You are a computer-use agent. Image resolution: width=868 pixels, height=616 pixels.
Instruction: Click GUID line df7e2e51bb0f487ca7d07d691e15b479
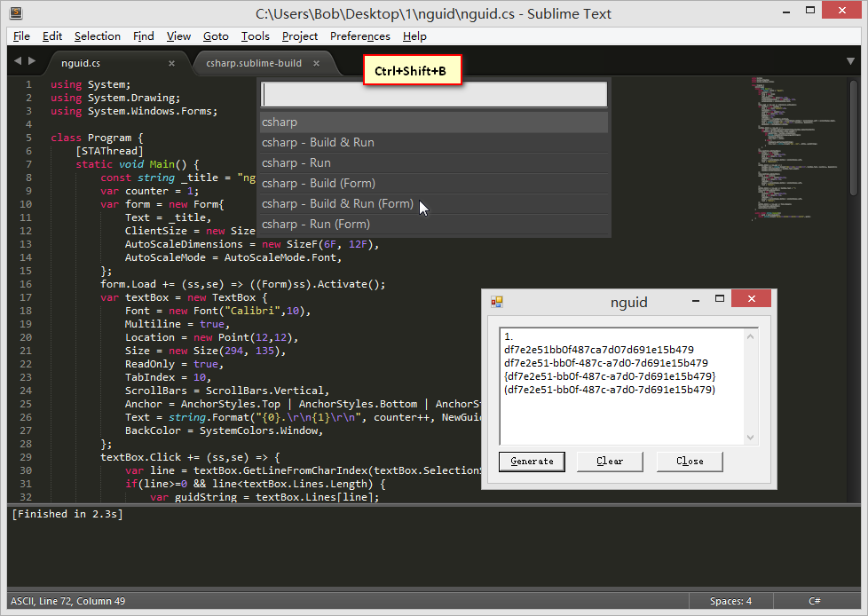pyautogui.click(x=599, y=350)
